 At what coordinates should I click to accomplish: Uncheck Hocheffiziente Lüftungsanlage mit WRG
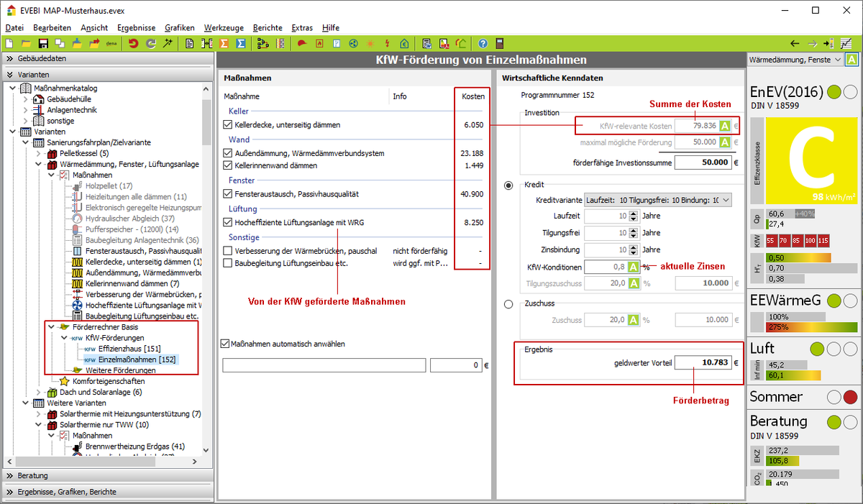point(228,223)
